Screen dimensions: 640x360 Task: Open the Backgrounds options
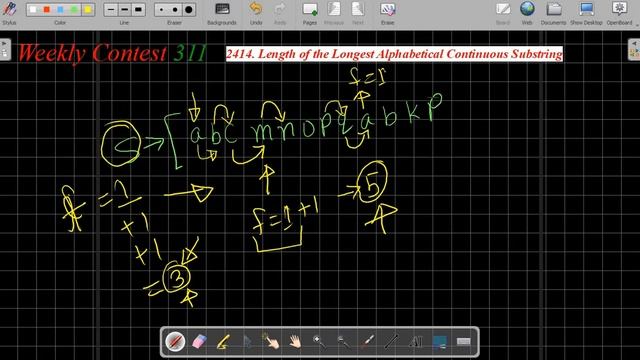[222, 13]
